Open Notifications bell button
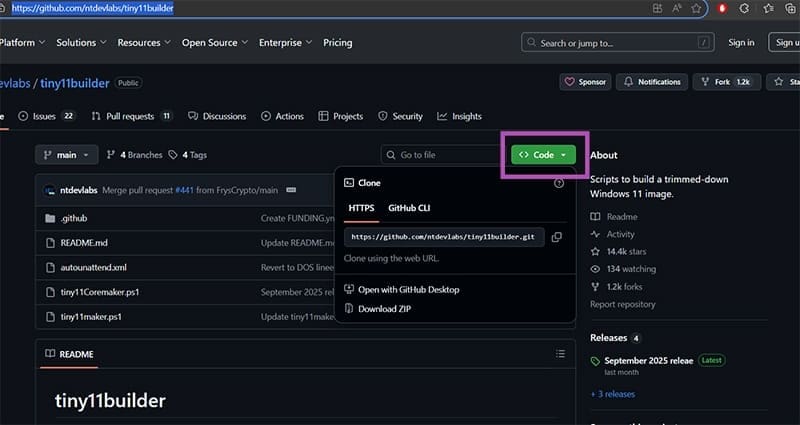This screenshot has height=425, width=800. [x=652, y=82]
